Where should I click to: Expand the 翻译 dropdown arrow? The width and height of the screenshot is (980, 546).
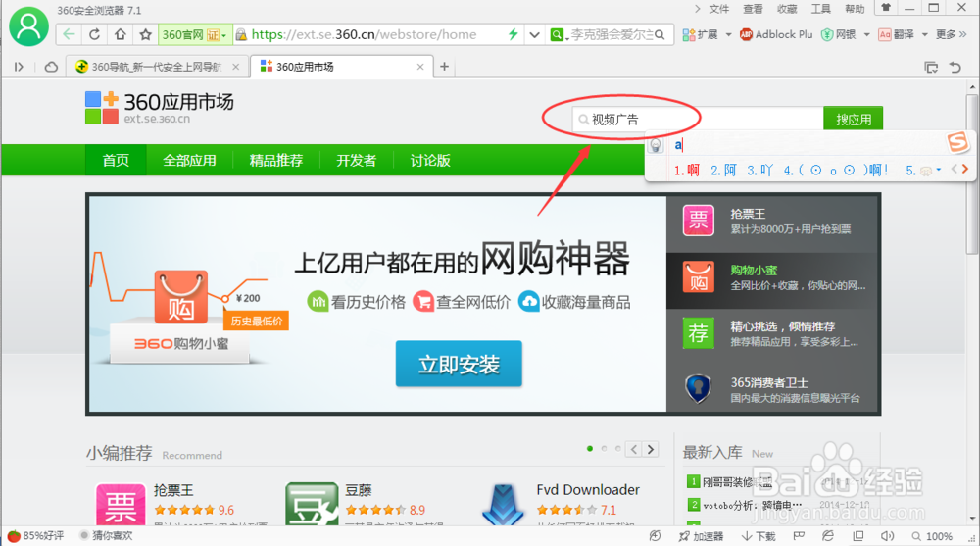[925, 35]
